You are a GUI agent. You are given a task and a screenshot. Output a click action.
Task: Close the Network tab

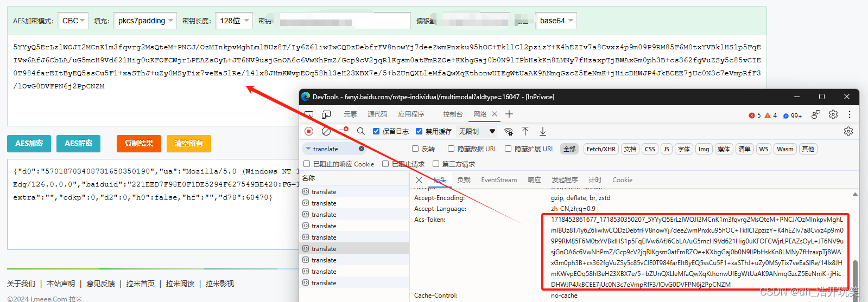pos(495,114)
